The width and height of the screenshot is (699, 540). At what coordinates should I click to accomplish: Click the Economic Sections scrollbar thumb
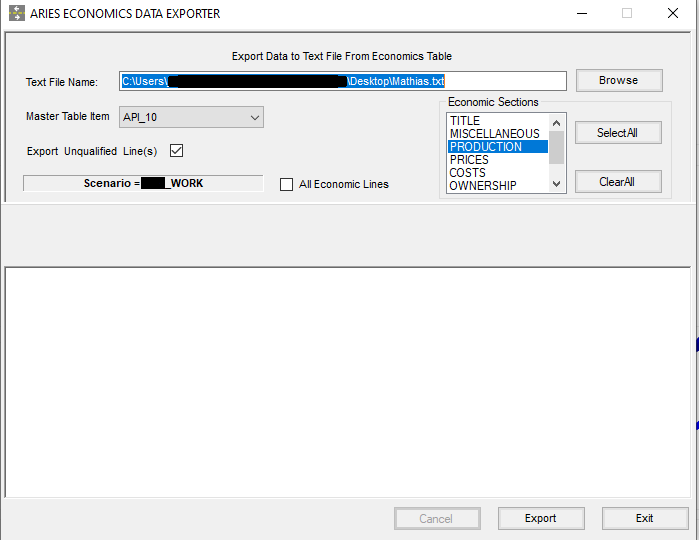click(x=556, y=147)
